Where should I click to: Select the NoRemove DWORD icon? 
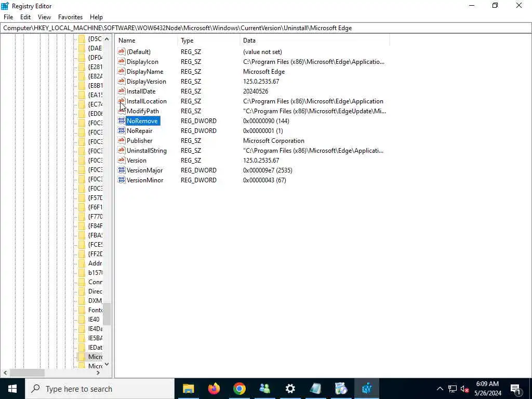[x=122, y=121]
